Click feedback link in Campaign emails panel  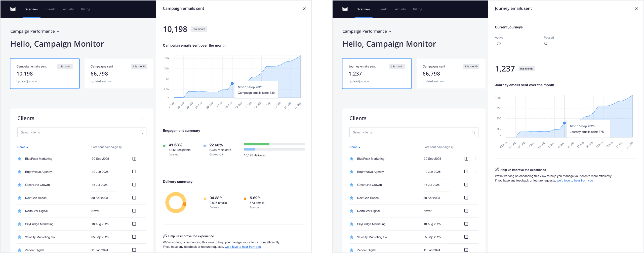click(x=243, y=247)
